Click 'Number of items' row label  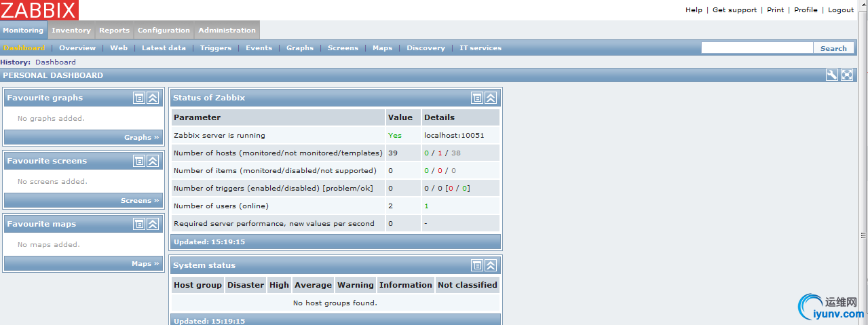click(275, 170)
